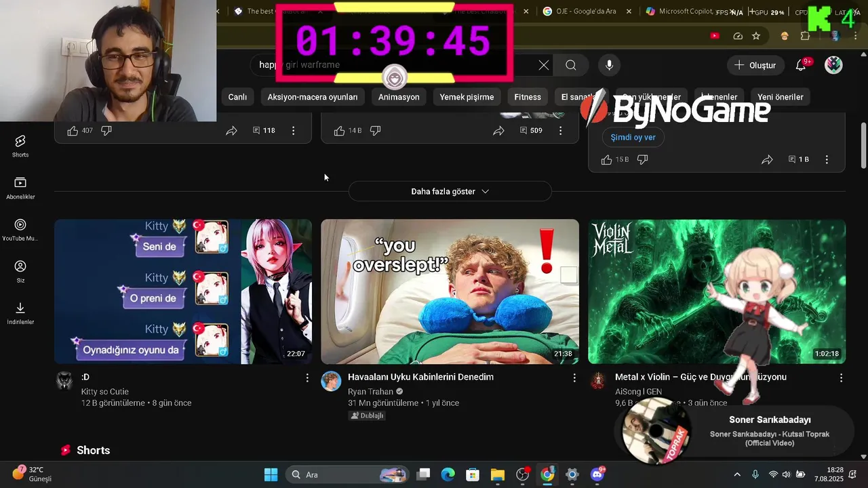Open the Ryan Trahan channel link

pyautogui.click(x=370, y=392)
